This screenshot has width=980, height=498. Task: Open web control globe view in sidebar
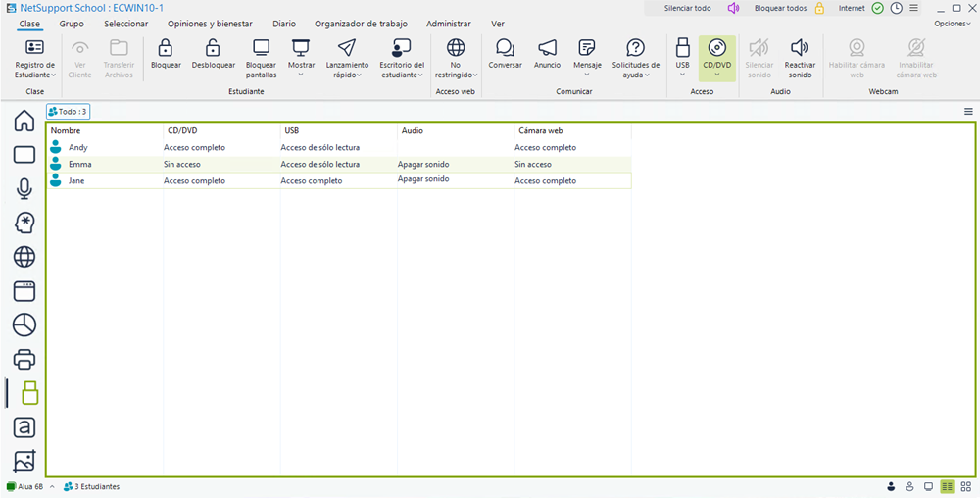click(x=24, y=257)
